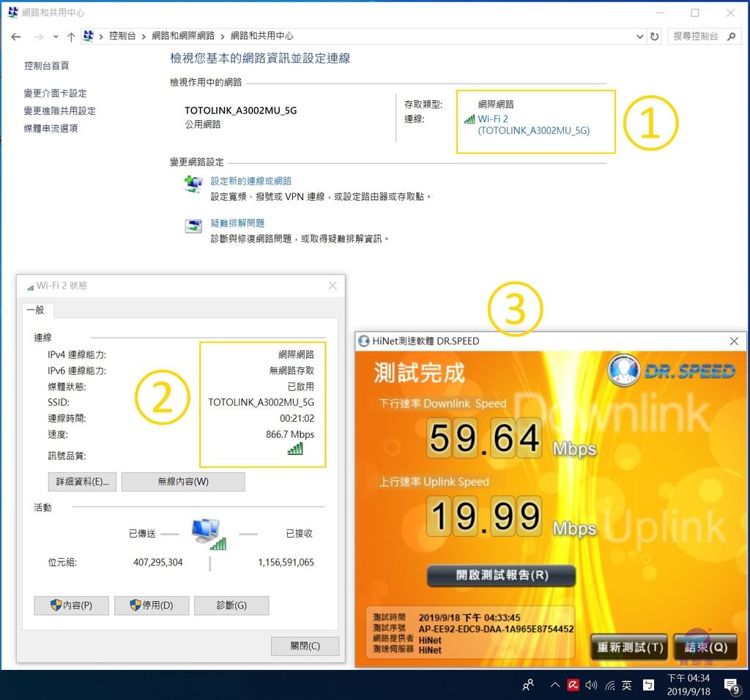Click the control panel icon in address bar
The height and width of the screenshot is (700, 750).
point(88,36)
